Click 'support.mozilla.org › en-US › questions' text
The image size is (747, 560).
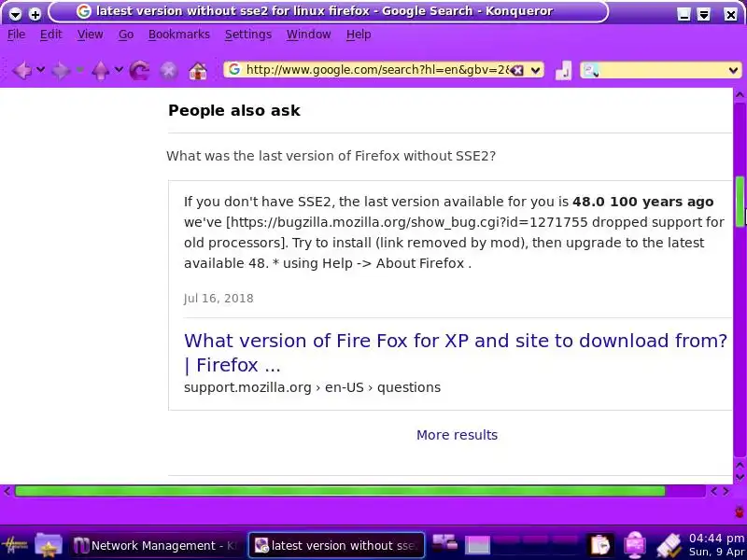pos(312,387)
